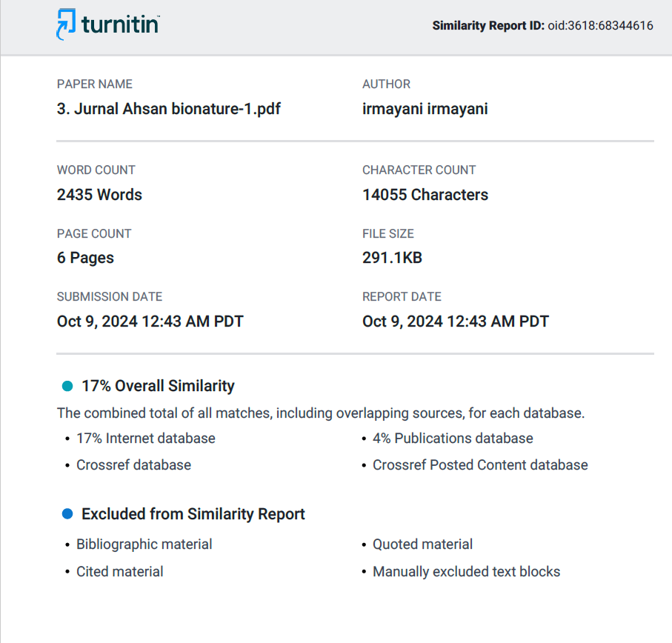Click the 17% Overall Similarity heading
The width and height of the screenshot is (672, 643).
point(158,386)
